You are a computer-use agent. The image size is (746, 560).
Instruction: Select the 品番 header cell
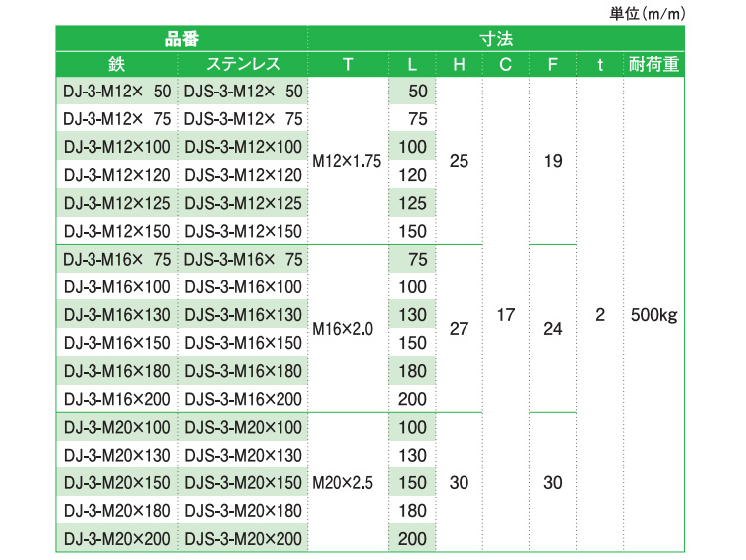[181, 39]
